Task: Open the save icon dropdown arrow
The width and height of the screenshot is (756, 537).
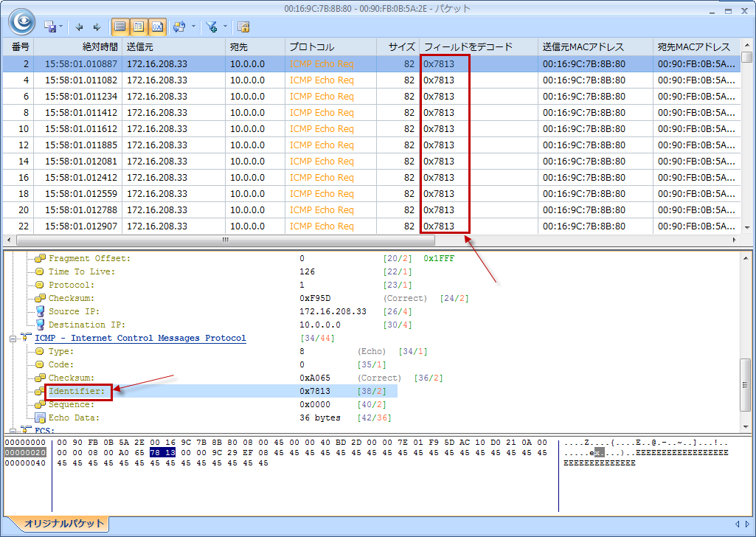Action: pyautogui.click(x=60, y=27)
